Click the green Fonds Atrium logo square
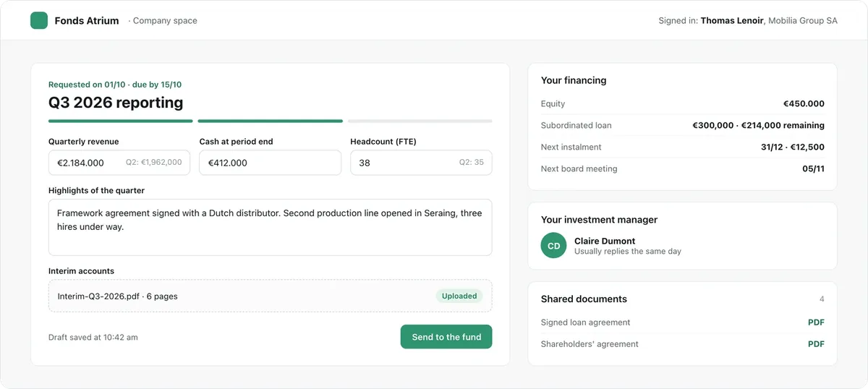The width and height of the screenshot is (868, 389). click(39, 20)
